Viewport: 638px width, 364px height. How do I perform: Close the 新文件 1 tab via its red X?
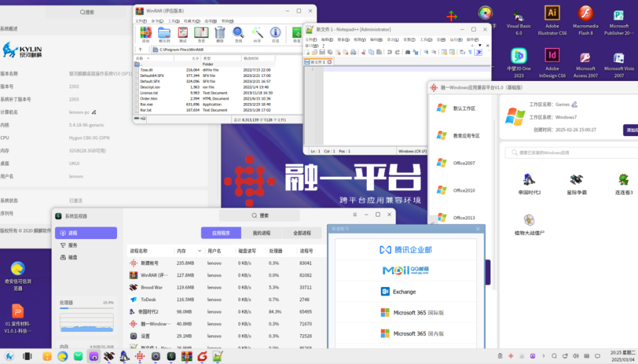click(x=330, y=62)
